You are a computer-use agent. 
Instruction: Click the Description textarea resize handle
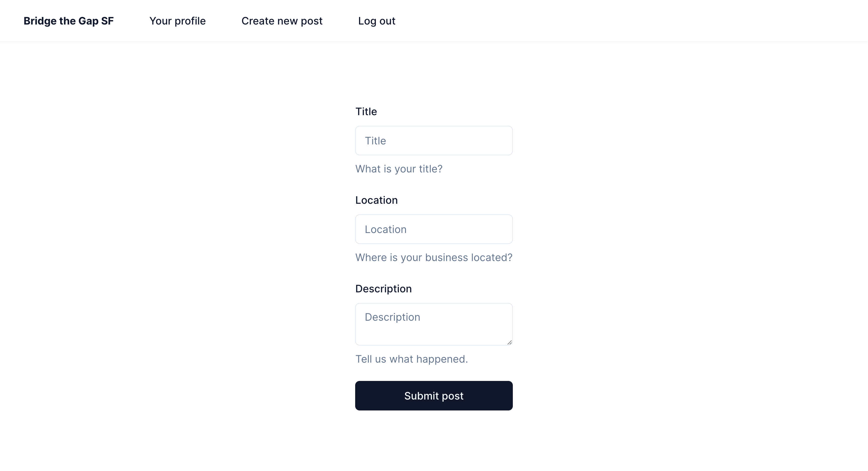click(509, 342)
